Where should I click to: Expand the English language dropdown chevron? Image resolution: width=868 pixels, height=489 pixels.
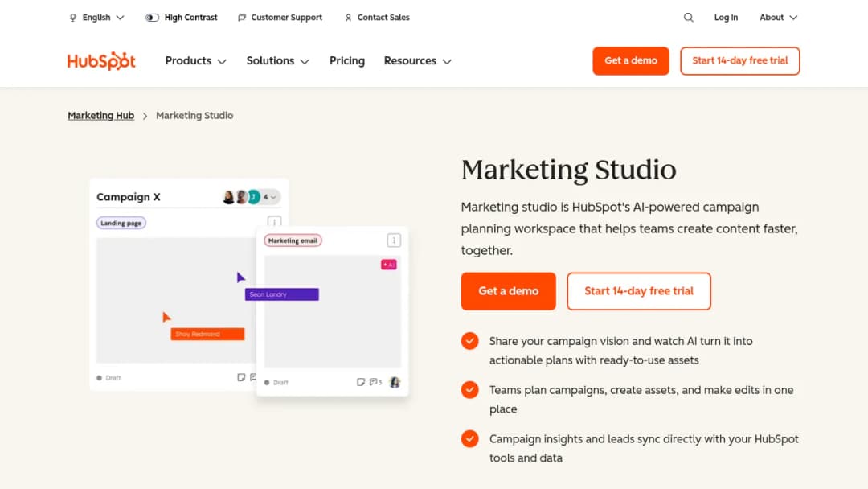(x=120, y=18)
